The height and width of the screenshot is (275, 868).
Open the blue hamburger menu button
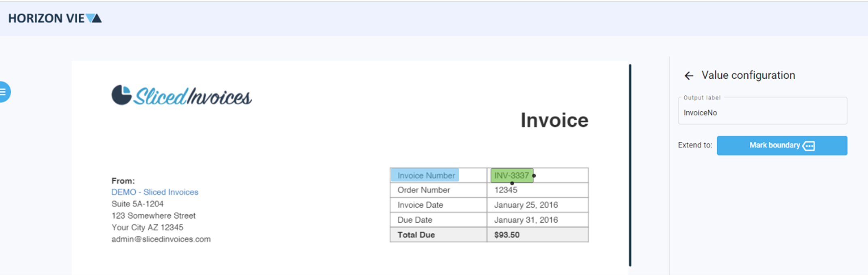coord(4,92)
